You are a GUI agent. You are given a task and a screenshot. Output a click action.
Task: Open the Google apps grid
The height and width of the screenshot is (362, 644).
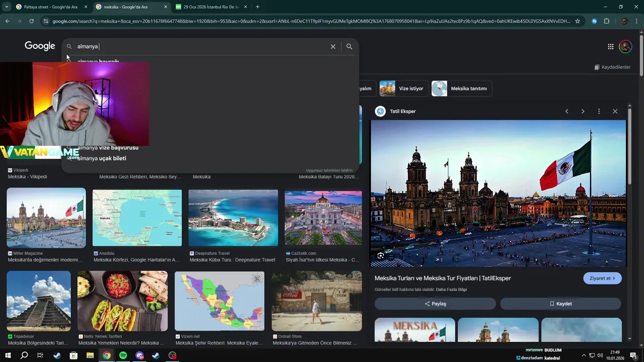click(x=610, y=46)
